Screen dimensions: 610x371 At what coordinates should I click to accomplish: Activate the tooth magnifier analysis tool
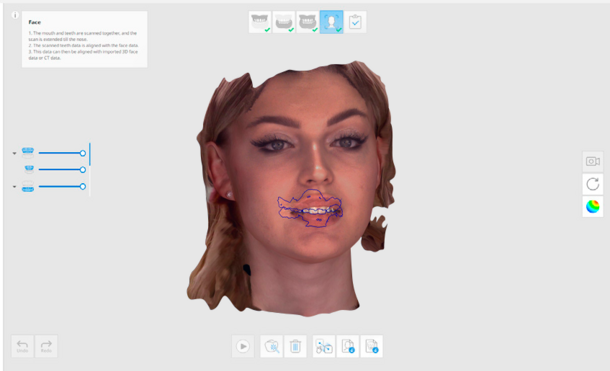coord(272,346)
